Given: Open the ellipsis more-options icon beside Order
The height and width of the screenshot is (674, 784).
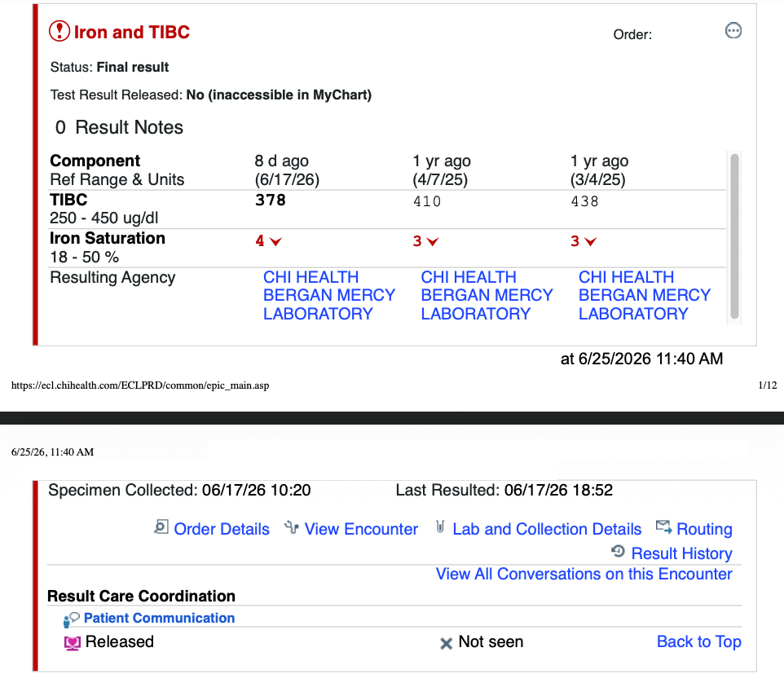Looking at the screenshot, I should (x=733, y=30).
